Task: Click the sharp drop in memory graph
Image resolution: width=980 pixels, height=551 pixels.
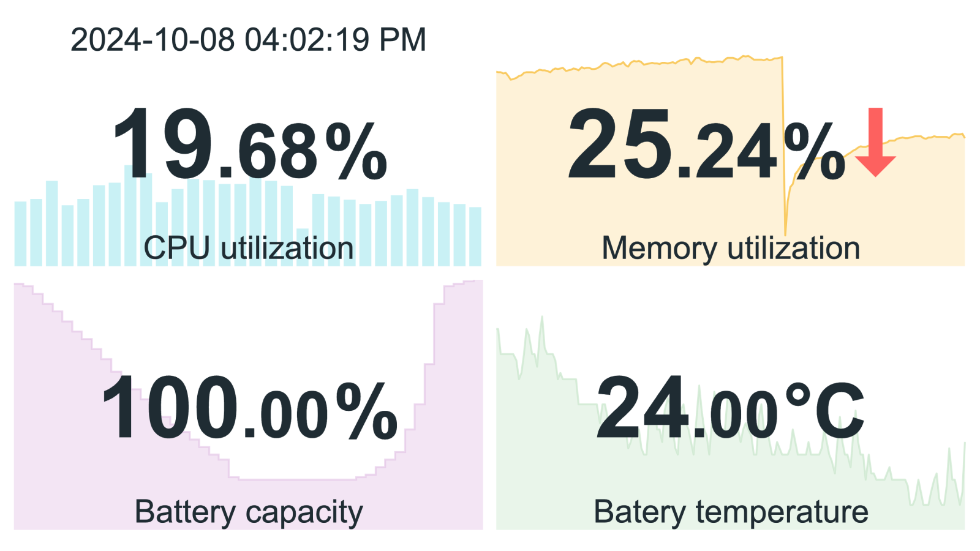Action: 784,147
